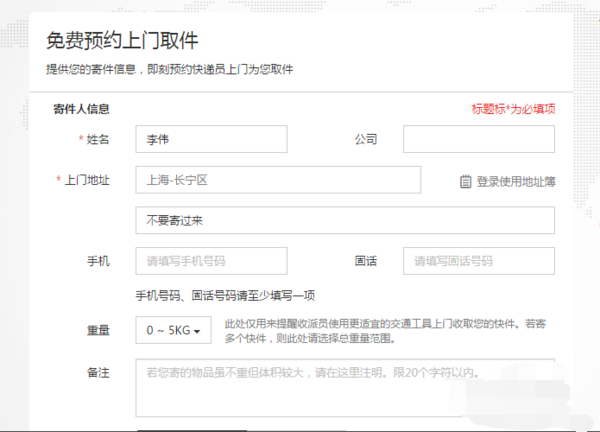This screenshot has width=600, height=432.
Task: Click the 固话 field label
Action: [366, 261]
